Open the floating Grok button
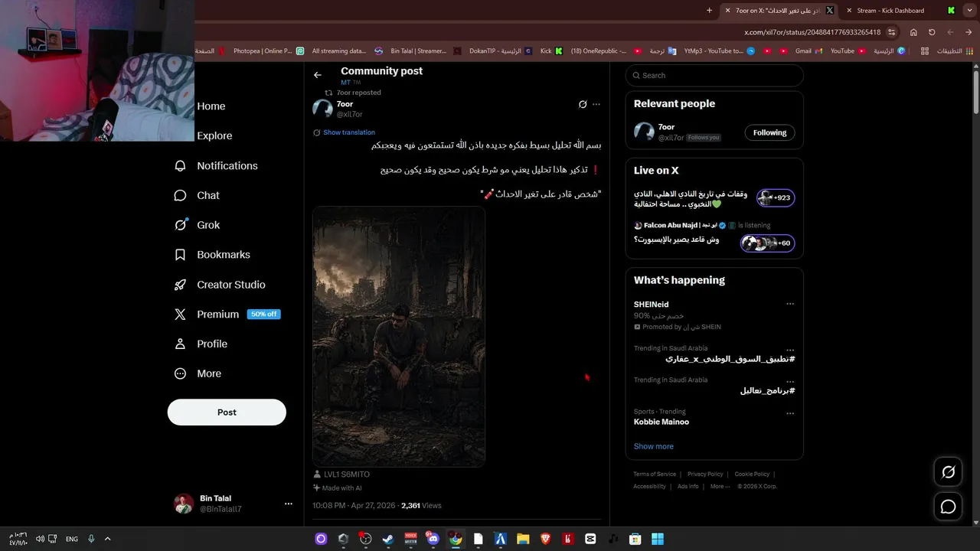 (x=948, y=473)
